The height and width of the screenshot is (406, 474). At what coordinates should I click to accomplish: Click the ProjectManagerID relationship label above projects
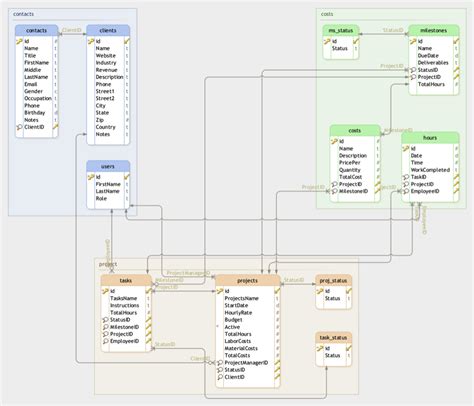[188, 273]
